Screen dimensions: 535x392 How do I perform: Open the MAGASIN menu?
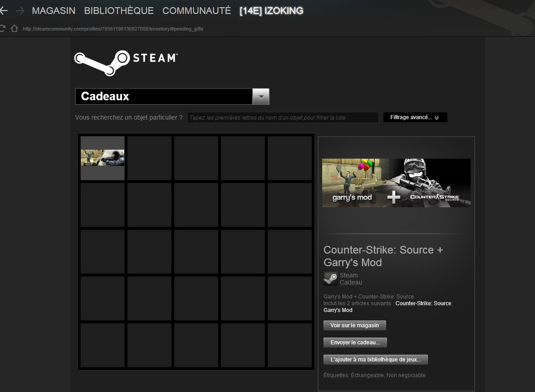point(54,11)
